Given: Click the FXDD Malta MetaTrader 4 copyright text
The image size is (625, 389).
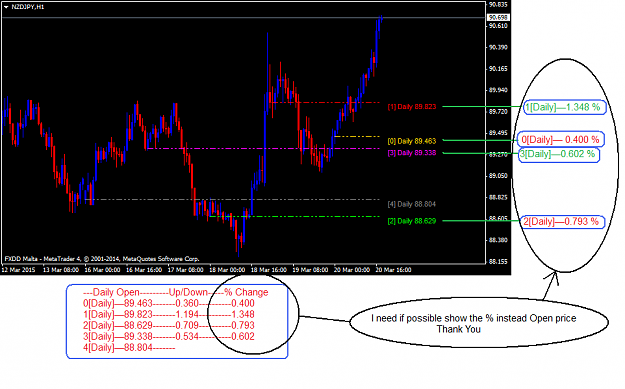Looking at the screenshot, I should pyautogui.click(x=102, y=259).
